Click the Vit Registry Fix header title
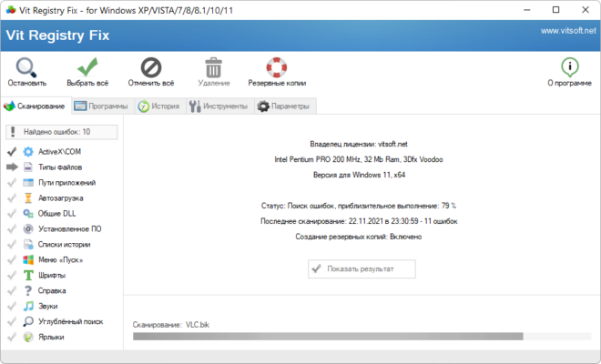The height and width of the screenshot is (364, 601). (x=58, y=35)
